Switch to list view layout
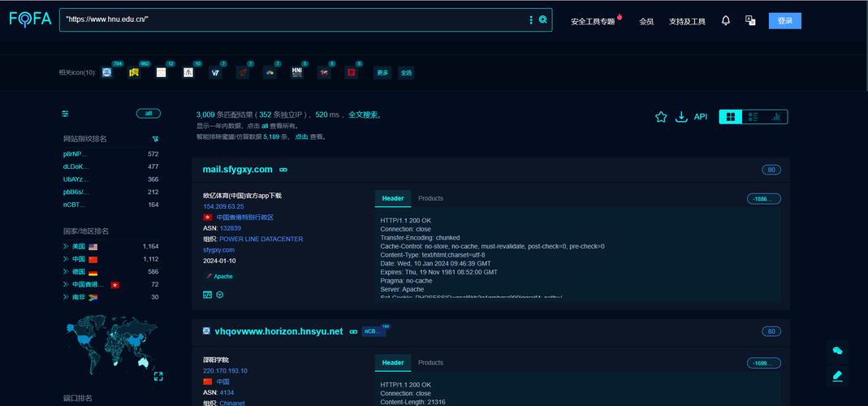This screenshot has height=406, width=868. point(753,117)
